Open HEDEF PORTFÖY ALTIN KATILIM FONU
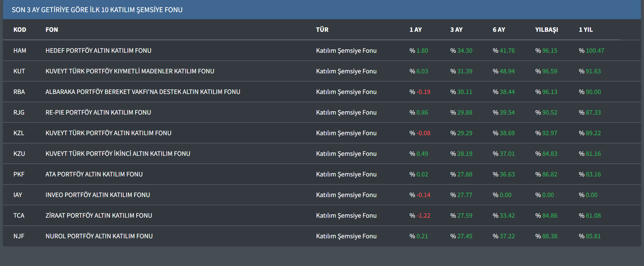The image size is (644, 266). (x=98, y=51)
